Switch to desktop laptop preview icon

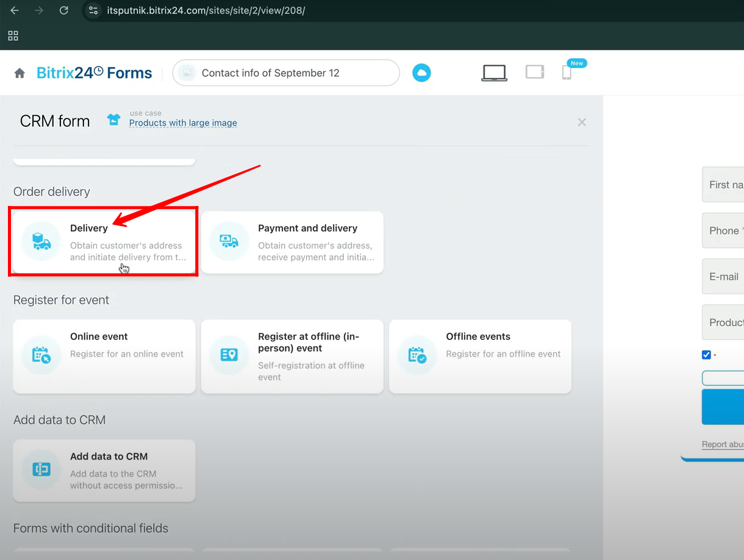click(x=494, y=73)
